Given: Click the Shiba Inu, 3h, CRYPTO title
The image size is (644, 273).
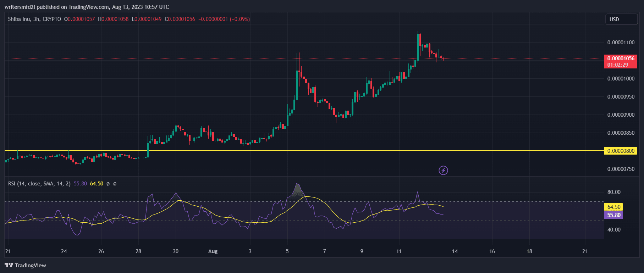Looking at the screenshot, I should click(x=34, y=19).
